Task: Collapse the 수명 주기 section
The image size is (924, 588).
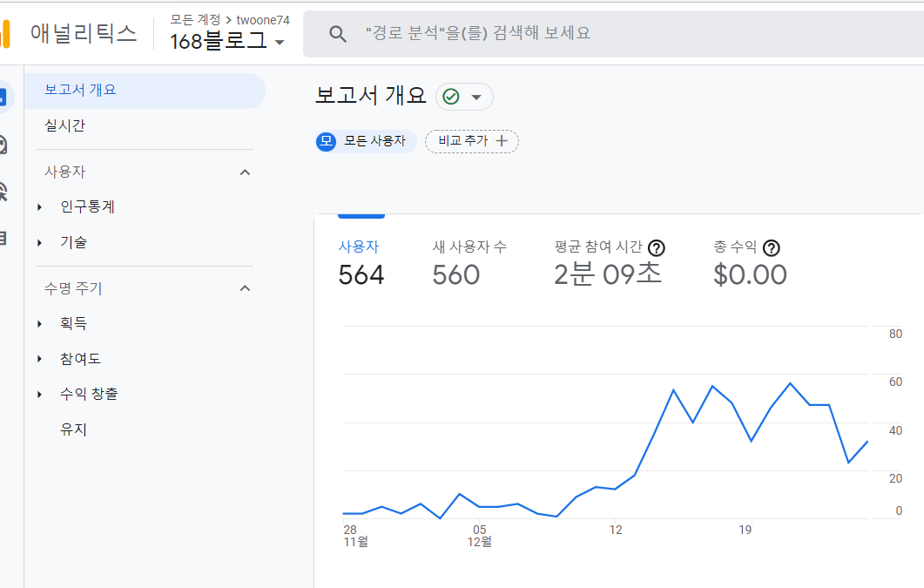Action: tap(246, 287)
